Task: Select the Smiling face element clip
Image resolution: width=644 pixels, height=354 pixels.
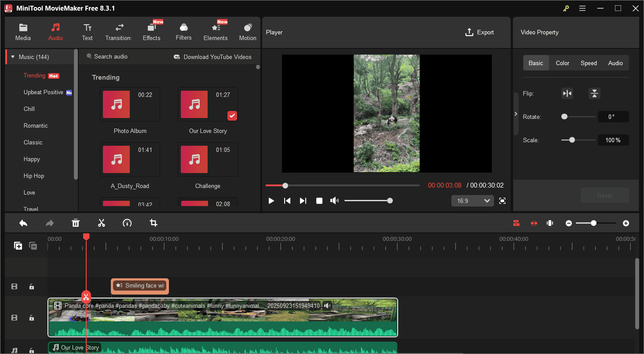Action: pos(140,286)
